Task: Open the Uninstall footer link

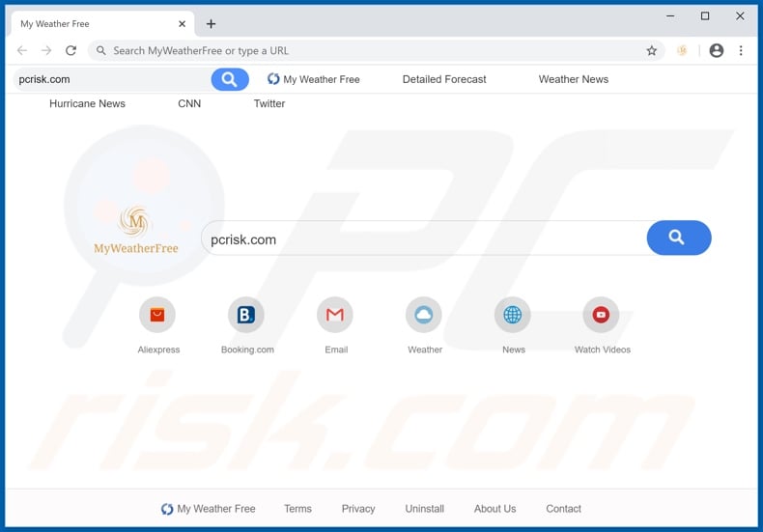Action: (x=424, y=509)
